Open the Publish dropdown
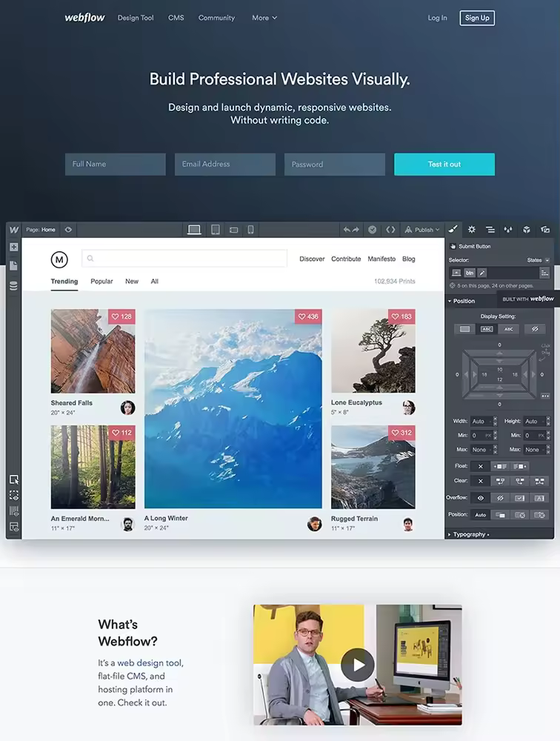Screen dimensions: 560x741 point(422,230)
